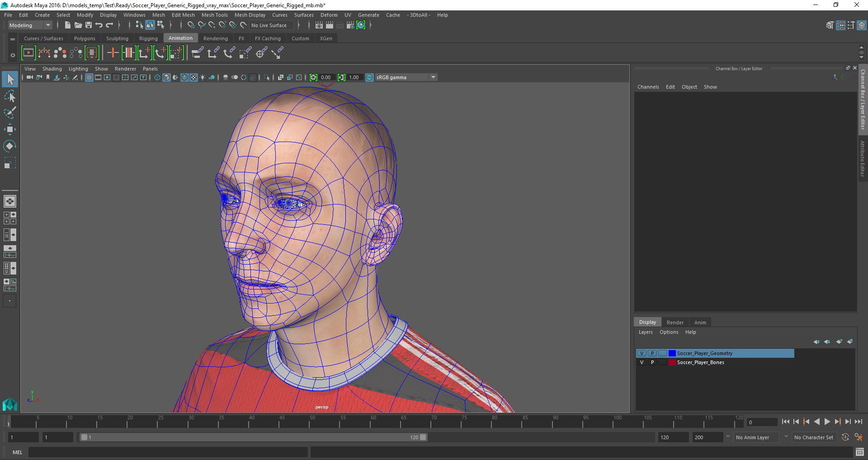
Task: Click the Select Camera viewport icon
Action: tap(29, 77)
